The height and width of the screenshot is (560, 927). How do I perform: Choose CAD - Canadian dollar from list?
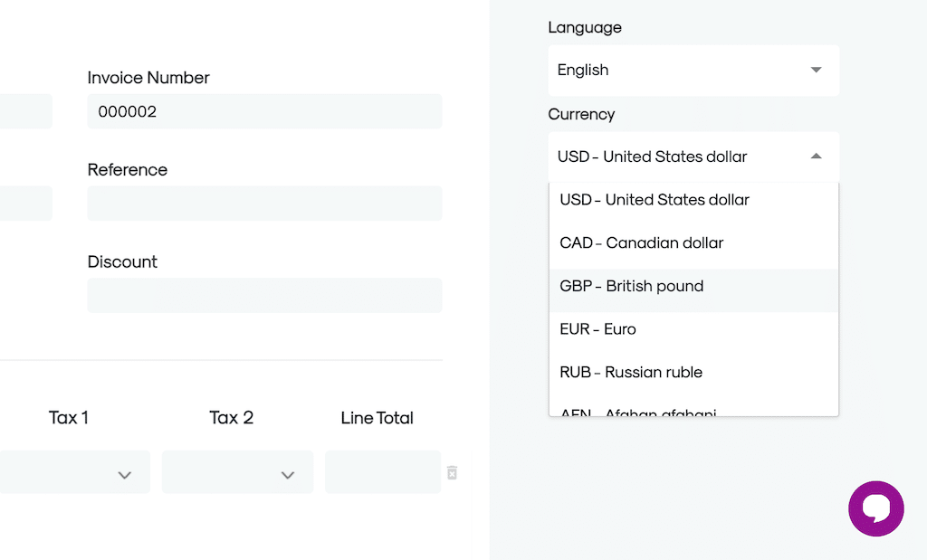tap(641, 243)
